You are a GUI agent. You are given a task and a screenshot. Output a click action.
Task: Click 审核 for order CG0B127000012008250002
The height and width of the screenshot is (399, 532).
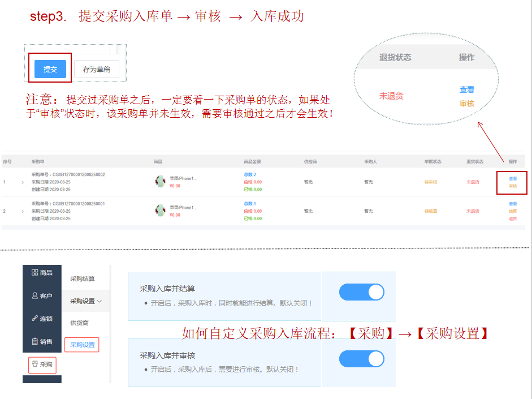(x=513, y=186)
